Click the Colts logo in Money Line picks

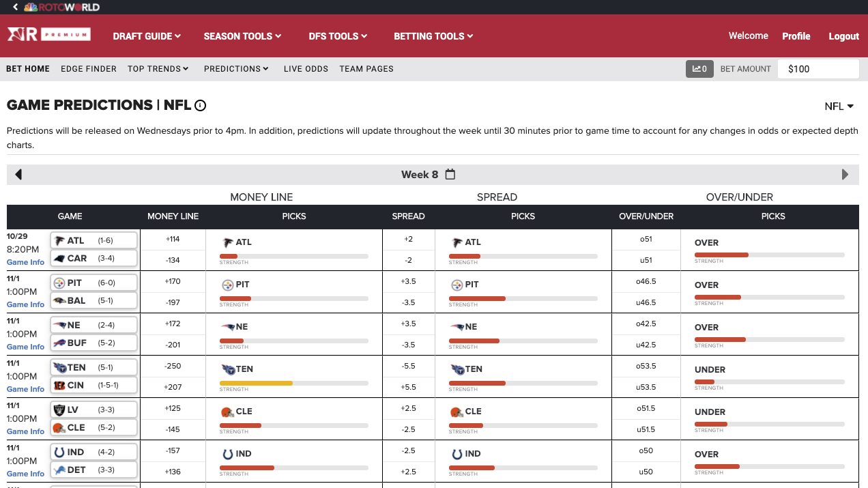tap(228, 454)
